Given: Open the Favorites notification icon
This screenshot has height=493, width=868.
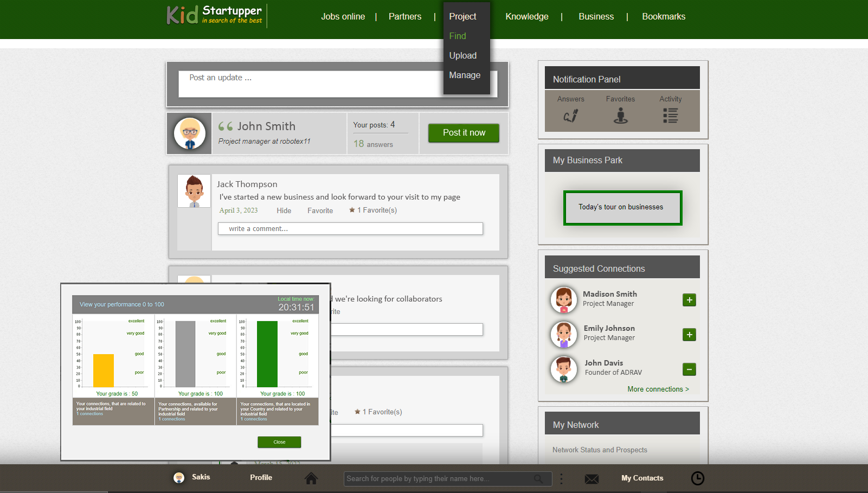Looking at the screenshot, I should [620, 116].
